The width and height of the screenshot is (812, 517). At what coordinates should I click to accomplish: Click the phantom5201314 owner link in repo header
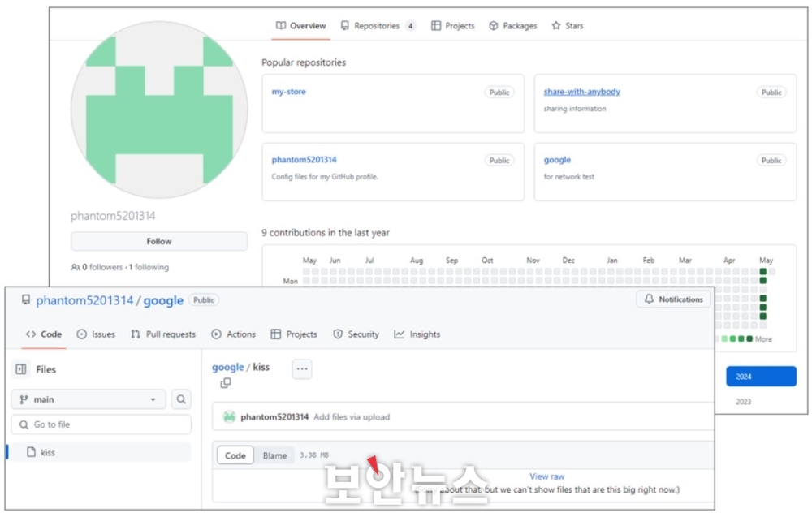(x=84, y=300)
